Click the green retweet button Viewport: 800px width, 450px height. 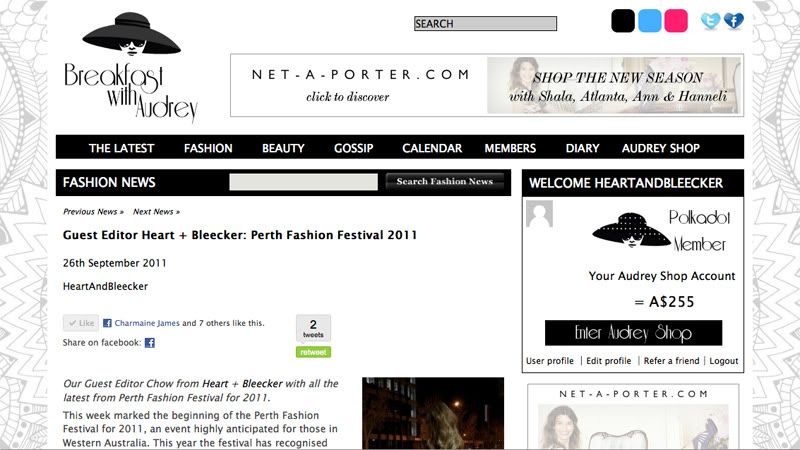click(x=313, y=352)
